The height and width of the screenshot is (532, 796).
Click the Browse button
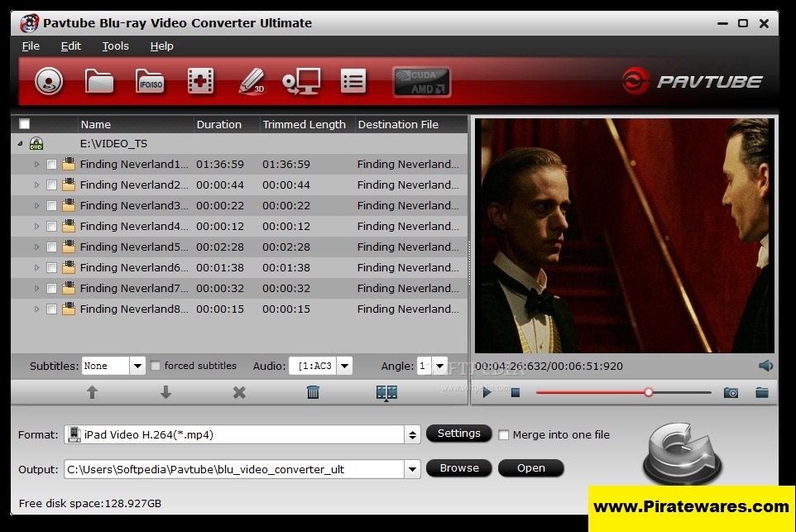point(459,468)
